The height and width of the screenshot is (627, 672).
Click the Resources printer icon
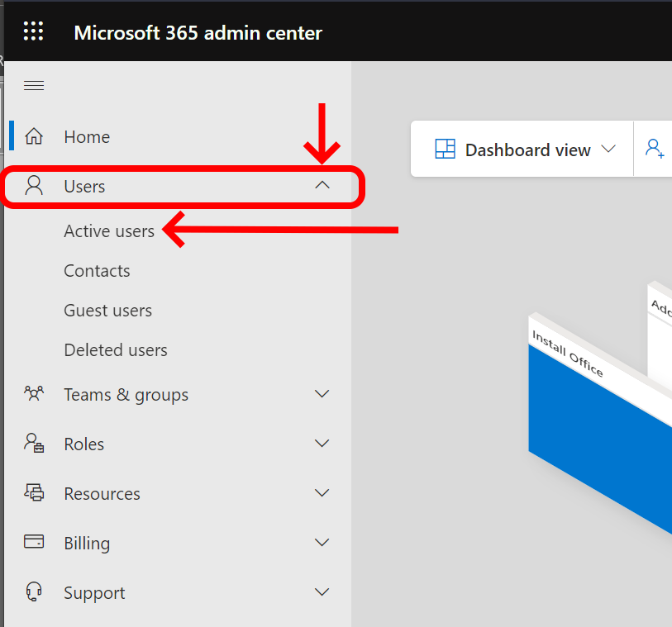tap(34, 493)
